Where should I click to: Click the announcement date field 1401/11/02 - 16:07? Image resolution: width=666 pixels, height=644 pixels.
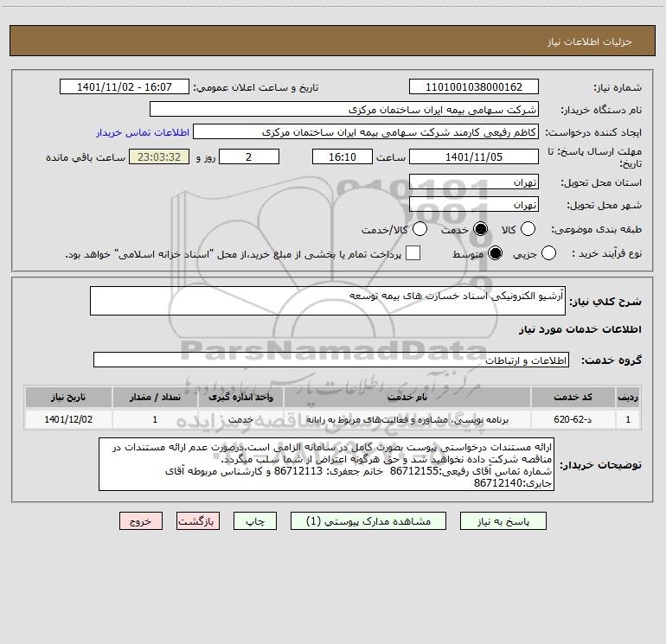click(x=125, y=87)
